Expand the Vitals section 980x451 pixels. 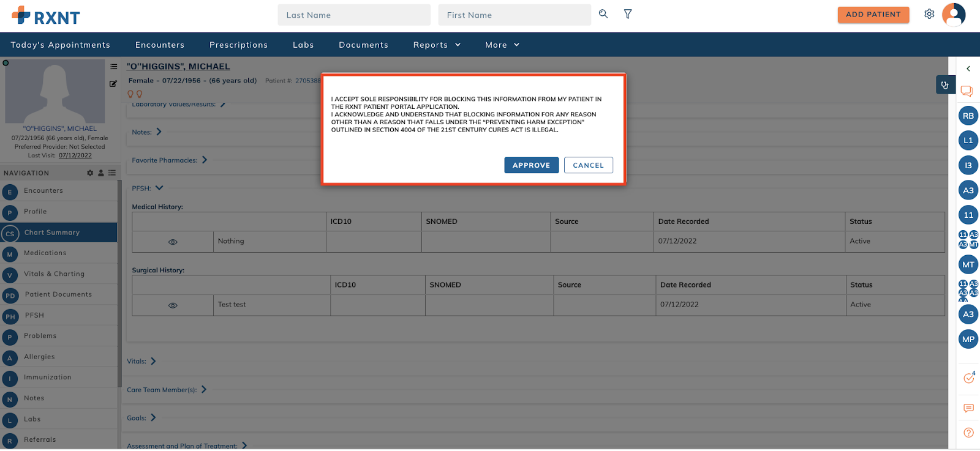[153, 361]
